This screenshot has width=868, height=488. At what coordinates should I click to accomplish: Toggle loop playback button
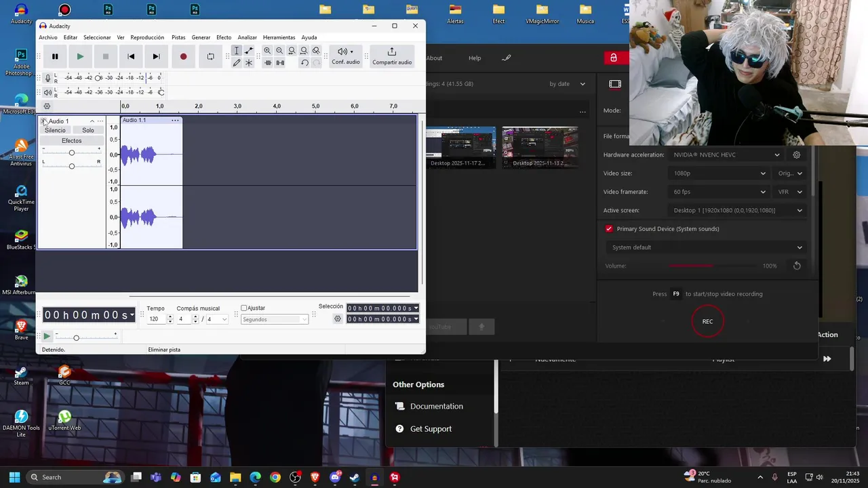pos(210,57)
